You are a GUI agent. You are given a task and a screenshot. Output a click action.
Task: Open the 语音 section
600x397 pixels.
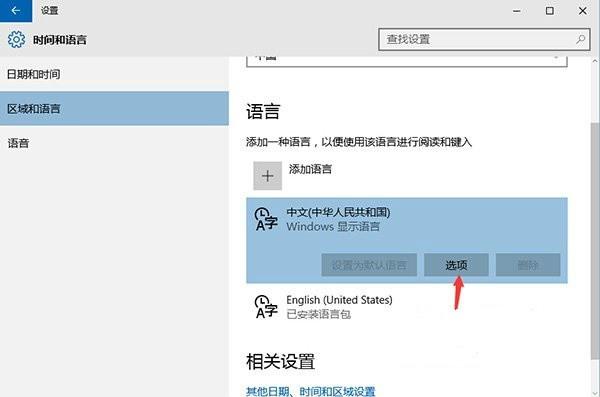tap(114, 143)
